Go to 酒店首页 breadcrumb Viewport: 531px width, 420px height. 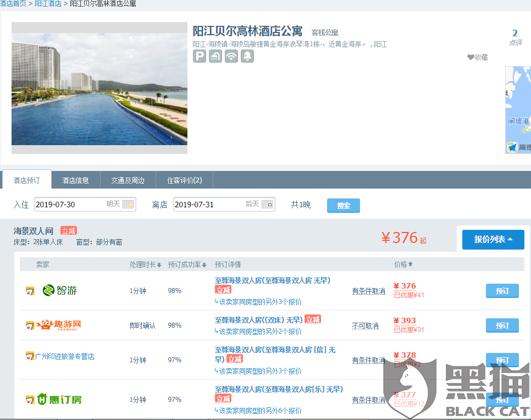click(13, 4)
